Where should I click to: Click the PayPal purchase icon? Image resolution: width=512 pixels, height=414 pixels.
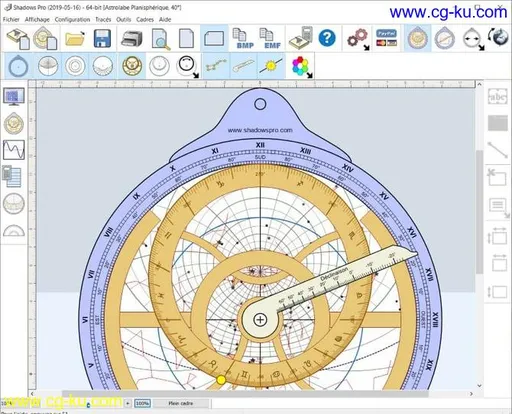pos(386,38)
